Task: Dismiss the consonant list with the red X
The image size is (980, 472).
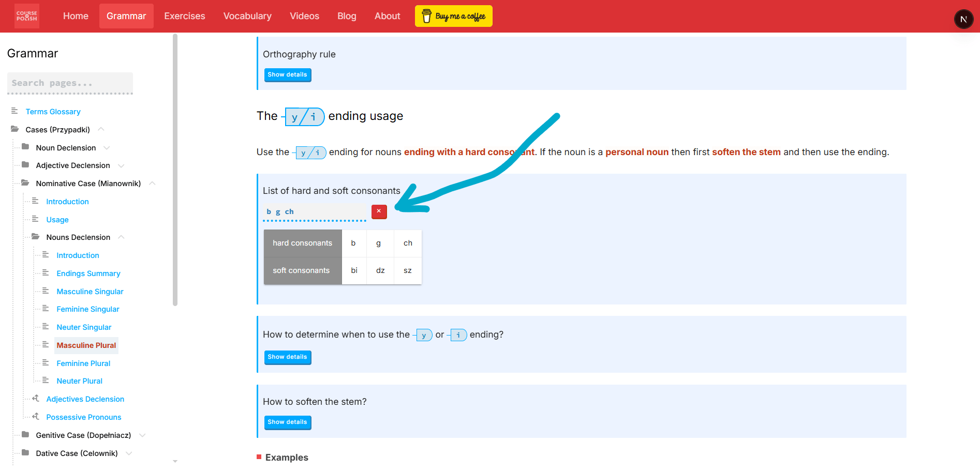Action: (x=379, y=211)
